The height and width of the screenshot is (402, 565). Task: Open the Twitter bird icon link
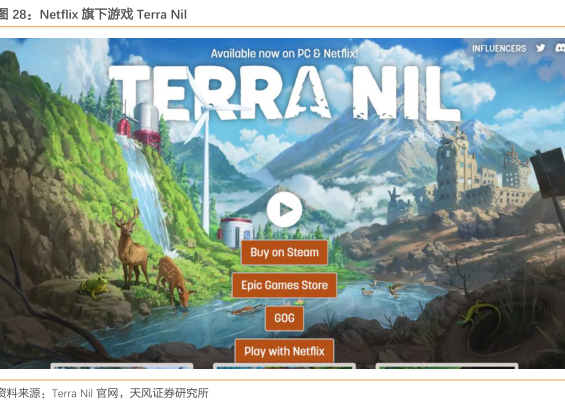(x=540, y=48)
